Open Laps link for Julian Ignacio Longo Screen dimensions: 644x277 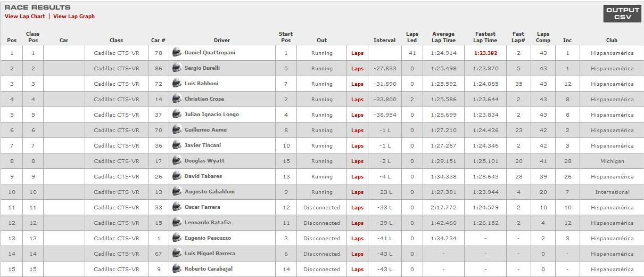point(357,115)
